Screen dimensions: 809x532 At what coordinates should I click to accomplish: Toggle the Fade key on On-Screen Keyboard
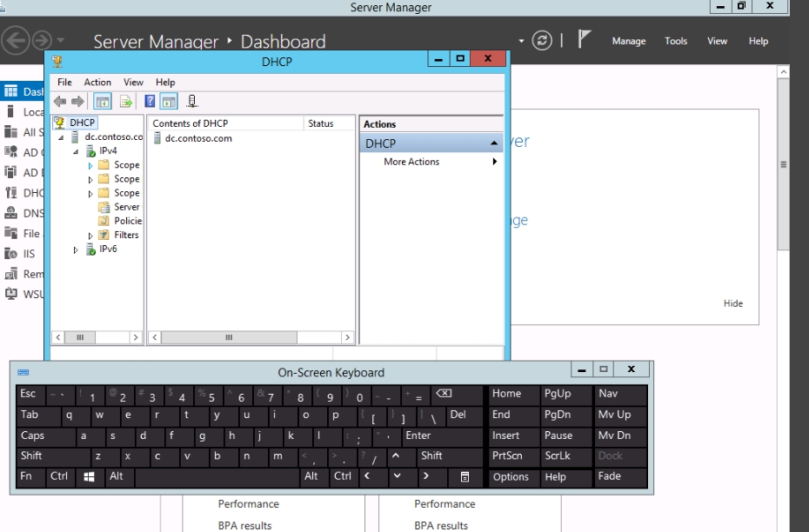click(621, 477)
